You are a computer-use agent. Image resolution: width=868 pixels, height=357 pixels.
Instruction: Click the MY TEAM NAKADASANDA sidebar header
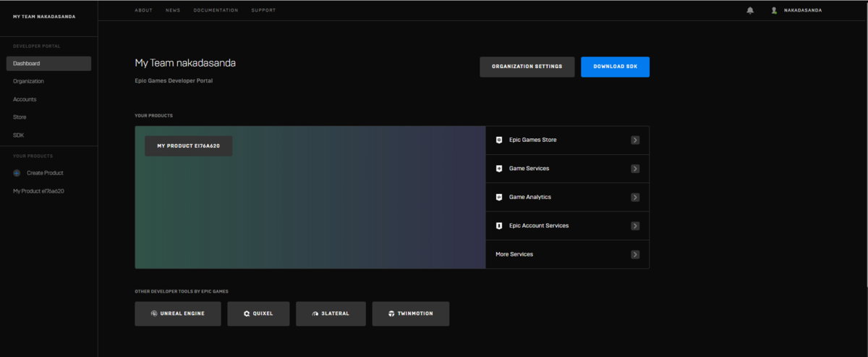click(44, 16)
